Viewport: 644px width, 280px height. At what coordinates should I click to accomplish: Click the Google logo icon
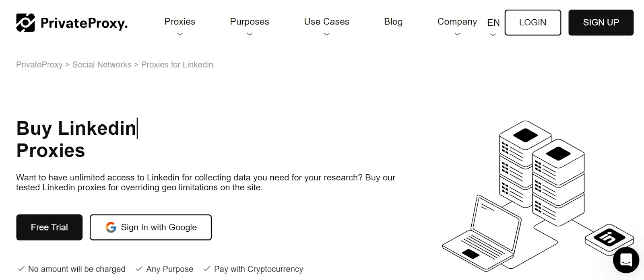(111, 227)
